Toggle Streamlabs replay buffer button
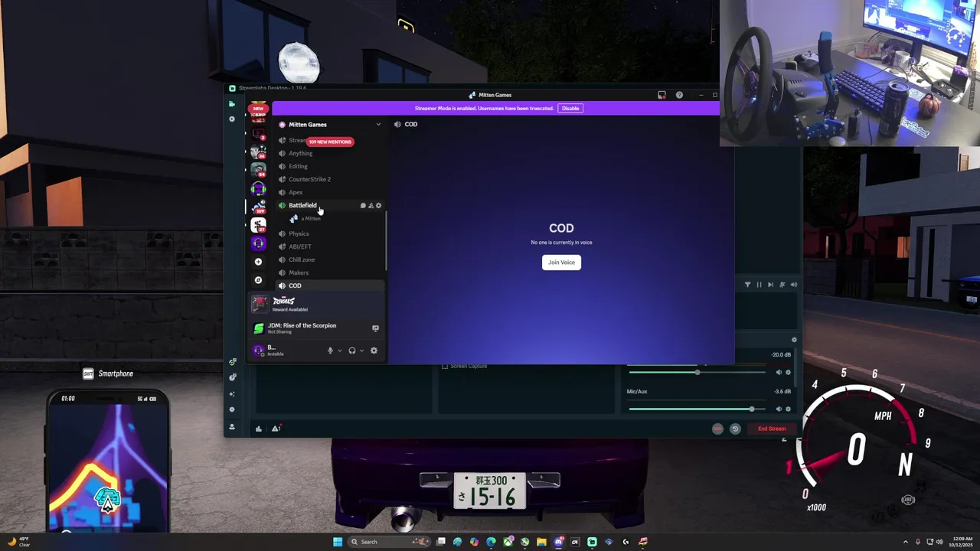980x551 pixels. tap(735, 429)
